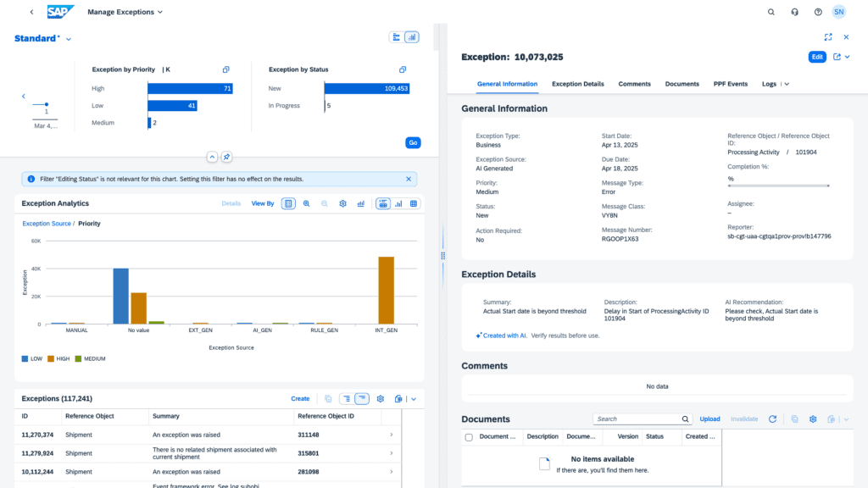
Task: Open the PPF Events tab
Action: tap(730, 84)
